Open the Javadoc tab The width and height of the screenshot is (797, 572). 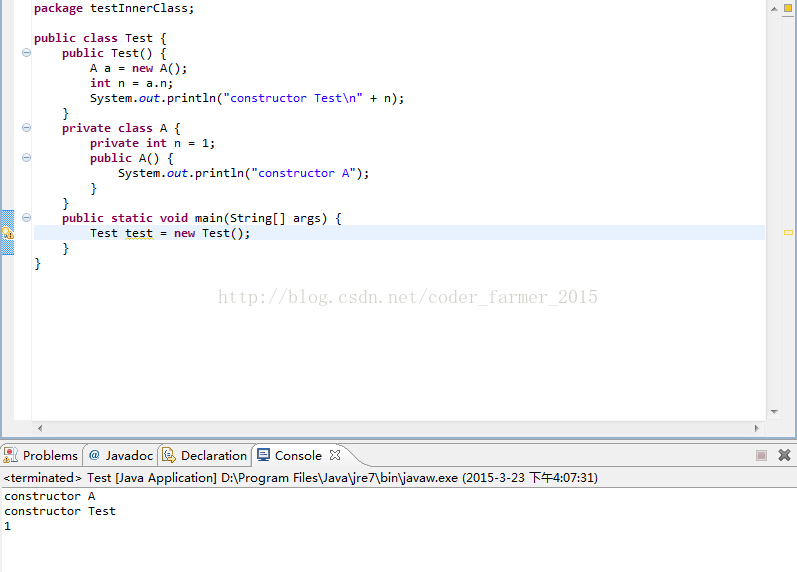tap(121, 456)
